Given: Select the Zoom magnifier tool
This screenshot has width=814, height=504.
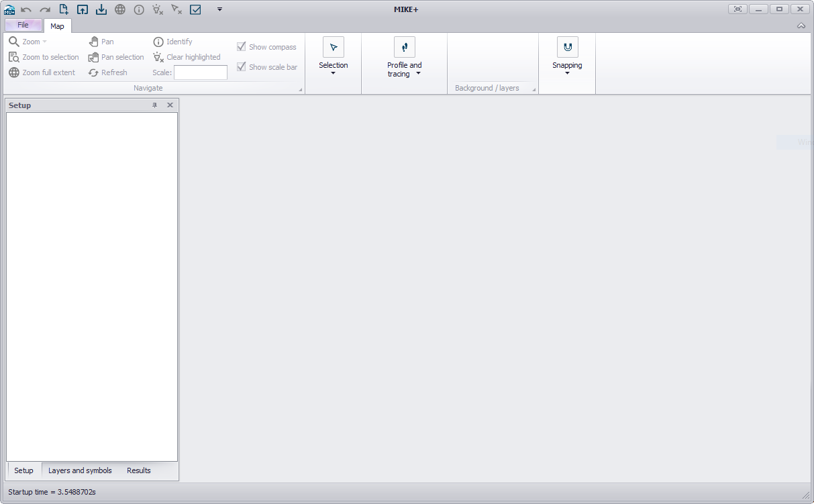Looking at the screenshot, I should (14, 42).
